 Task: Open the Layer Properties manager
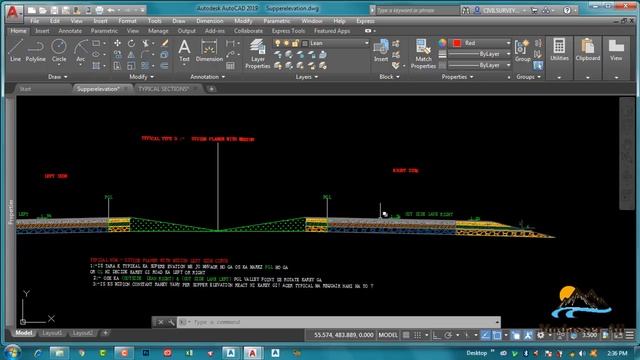point(258,53)
